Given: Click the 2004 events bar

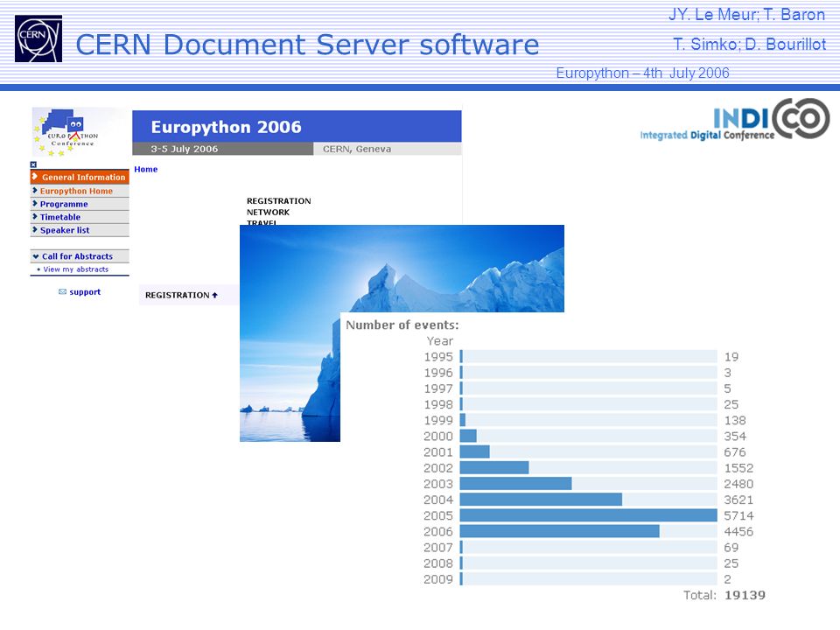Looking at the screenshot, I should pyautogui.click(x=541, y=500).
